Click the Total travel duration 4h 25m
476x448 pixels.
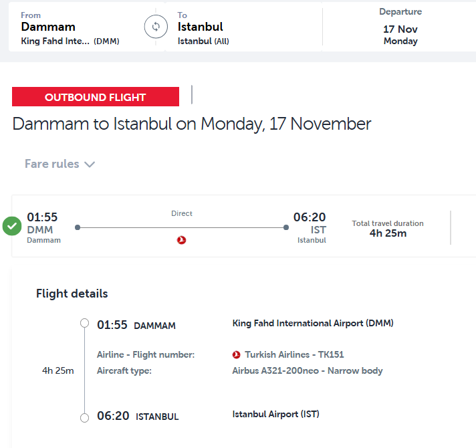pos(388,228)
